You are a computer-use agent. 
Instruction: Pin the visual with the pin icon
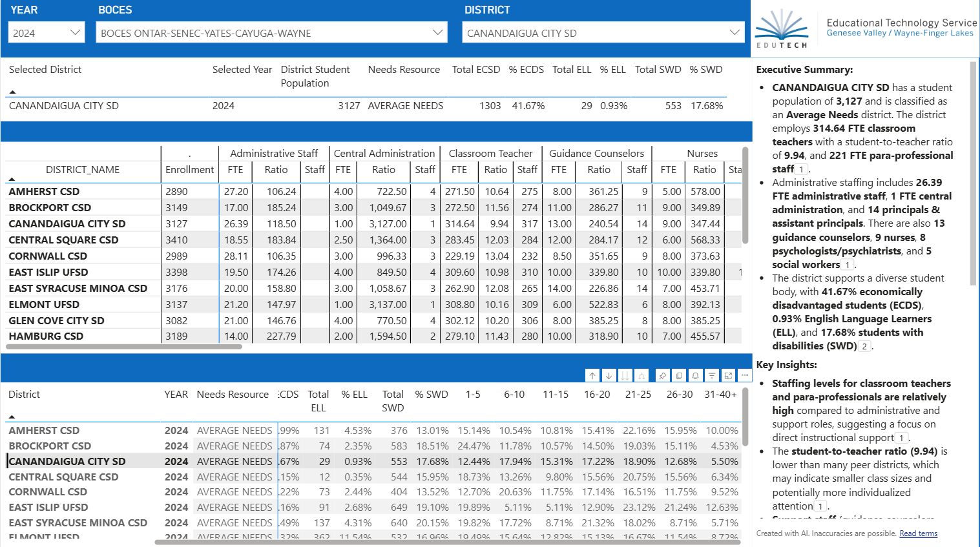[x=662, y=375]
